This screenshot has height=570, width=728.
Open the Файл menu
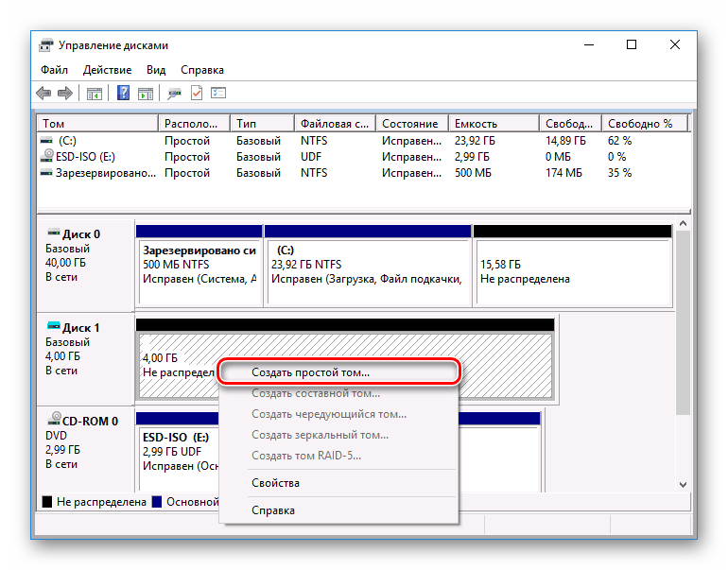(x=54, y=70)
